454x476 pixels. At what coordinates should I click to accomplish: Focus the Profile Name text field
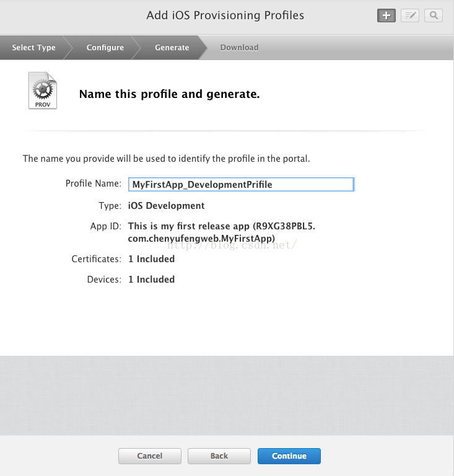pos(241,184)
